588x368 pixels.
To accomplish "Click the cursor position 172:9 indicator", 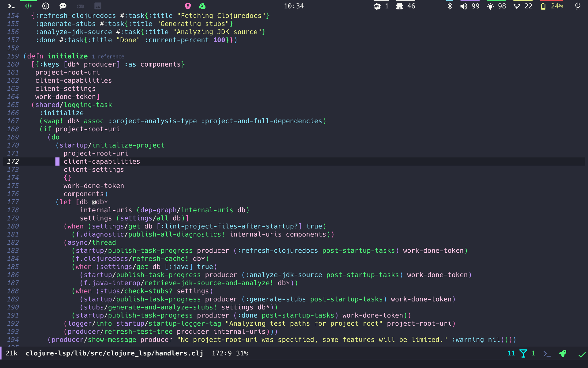I will 222,353.
